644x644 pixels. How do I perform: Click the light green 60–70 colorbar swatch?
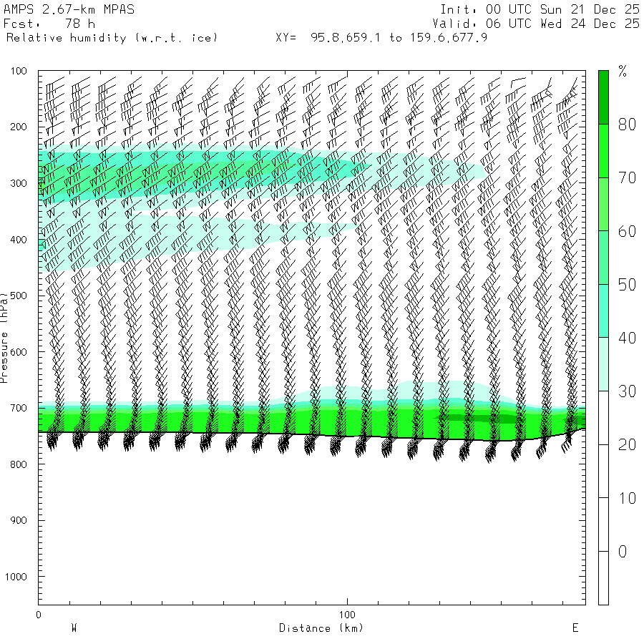(x=603, y=204)
